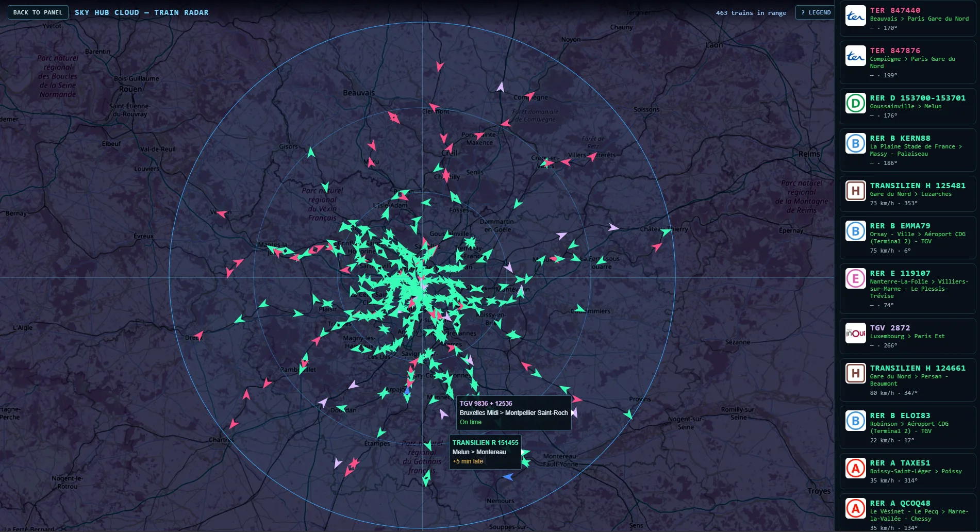Click the Transilien H 125481 icon

(x=855, y=191)
